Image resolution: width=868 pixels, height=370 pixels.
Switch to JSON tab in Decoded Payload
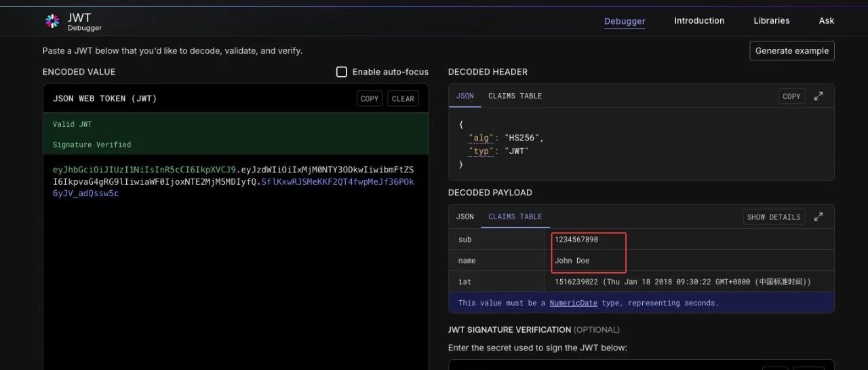[x=465, y=217]
